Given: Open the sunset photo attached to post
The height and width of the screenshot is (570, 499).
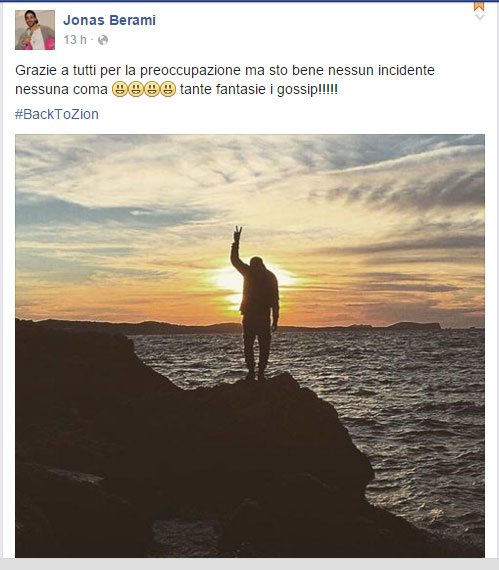Looking at the screenshot, I should point(250,346).
